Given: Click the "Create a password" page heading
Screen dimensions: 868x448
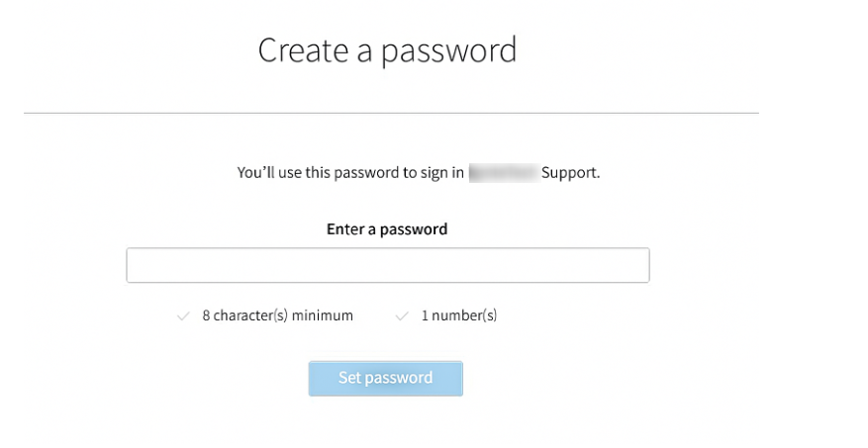Looking at the screenshot, I should (x=387, y=50).
